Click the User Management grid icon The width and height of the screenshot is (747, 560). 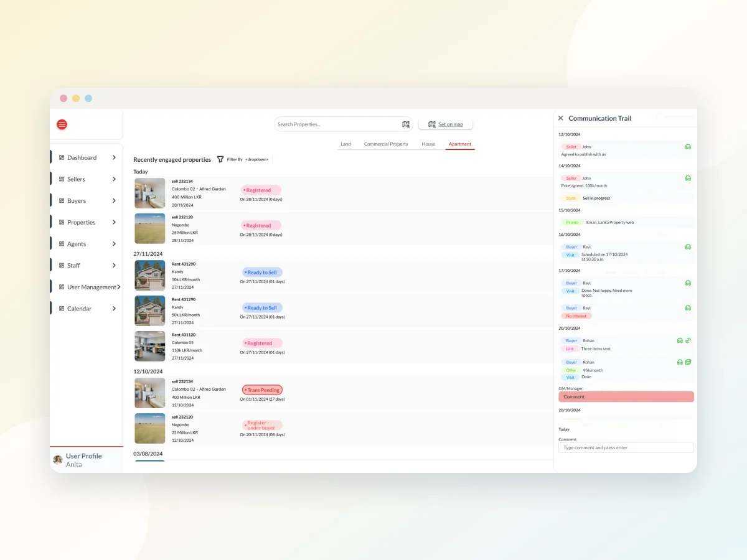pos(62,287)
